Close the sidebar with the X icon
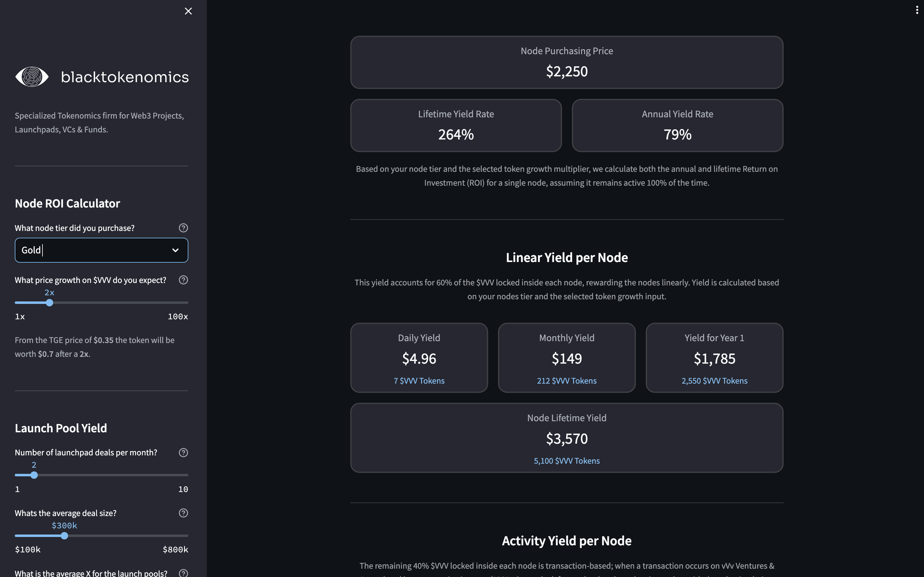Screen dimensions: 924x577 [188, 11]
